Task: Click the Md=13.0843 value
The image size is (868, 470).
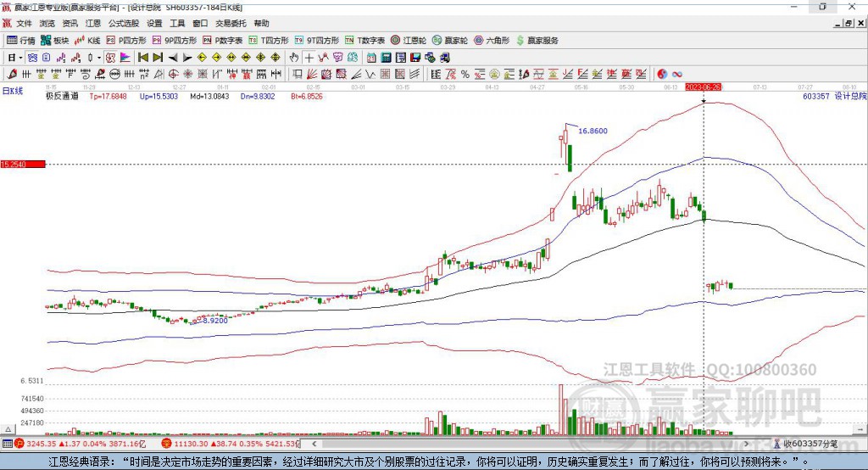Action: pyautogui.click(x=209, y=97)
